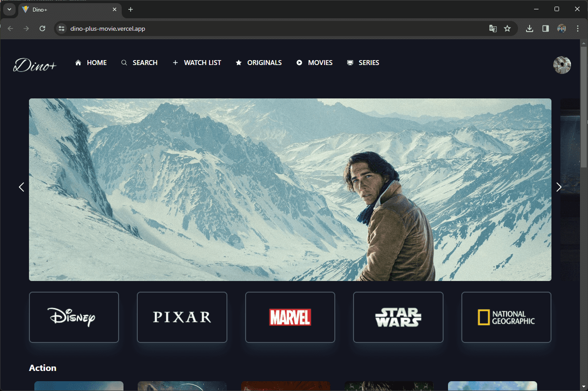
Task: Go to previous slide with left chevron
Action: tap(21, 187)
